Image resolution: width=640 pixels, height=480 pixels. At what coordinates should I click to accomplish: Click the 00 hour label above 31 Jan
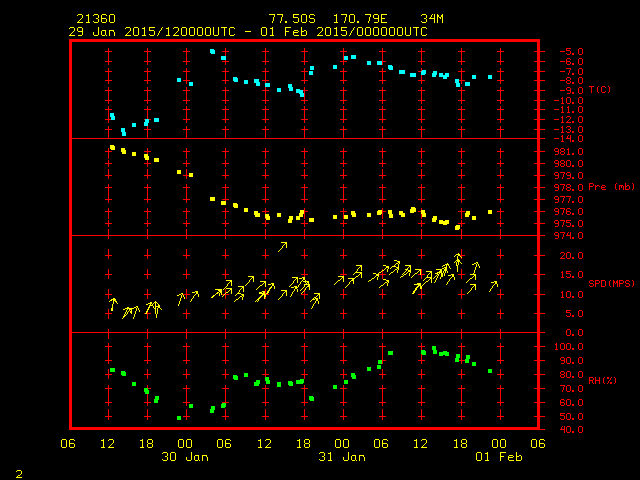coord(342,444)
